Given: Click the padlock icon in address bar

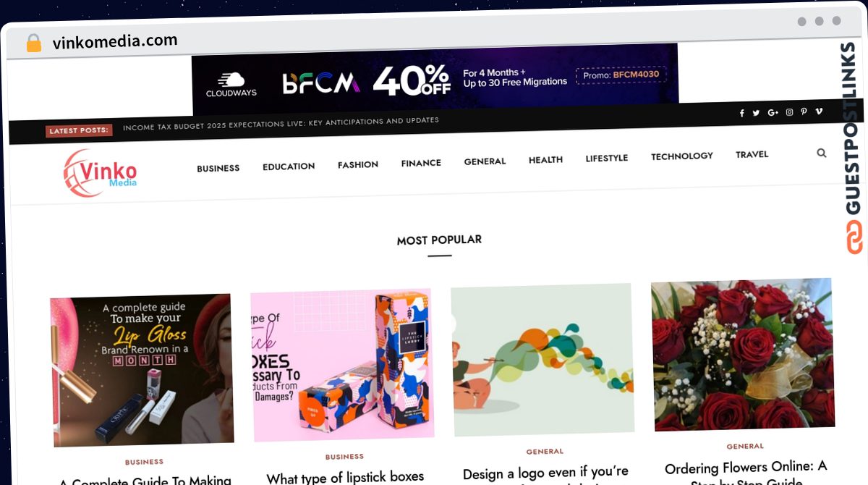Looking at the screenshot, I should pyautogui.click(x=34, y=43).
